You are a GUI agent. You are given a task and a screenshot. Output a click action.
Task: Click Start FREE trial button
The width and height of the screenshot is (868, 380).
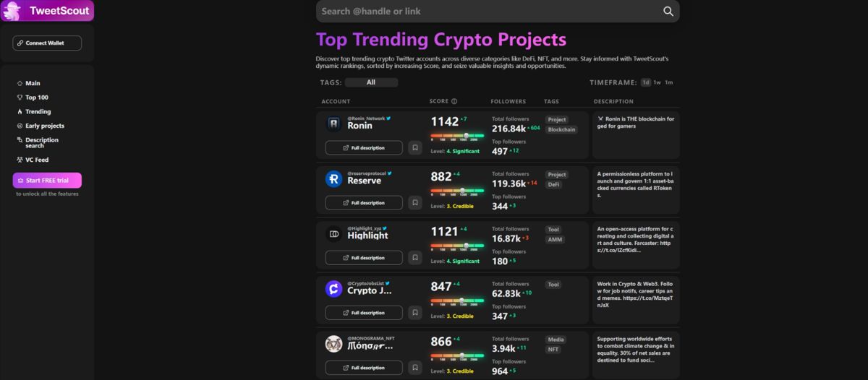[47, 180]
